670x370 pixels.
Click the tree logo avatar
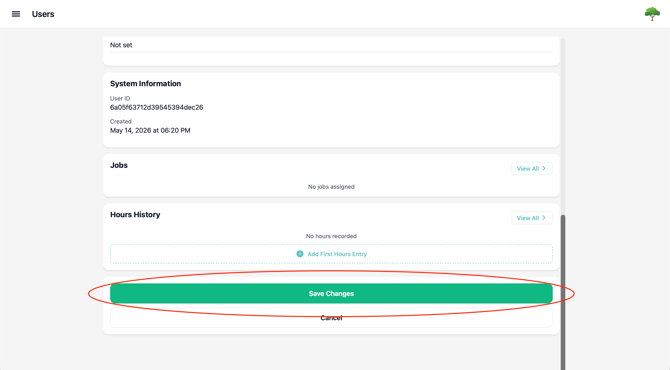[x=652, y=14]
